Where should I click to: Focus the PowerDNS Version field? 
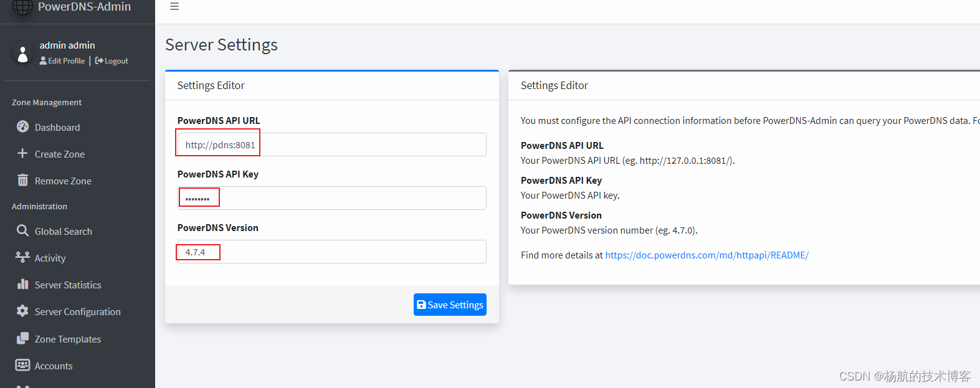click(331, 252)
